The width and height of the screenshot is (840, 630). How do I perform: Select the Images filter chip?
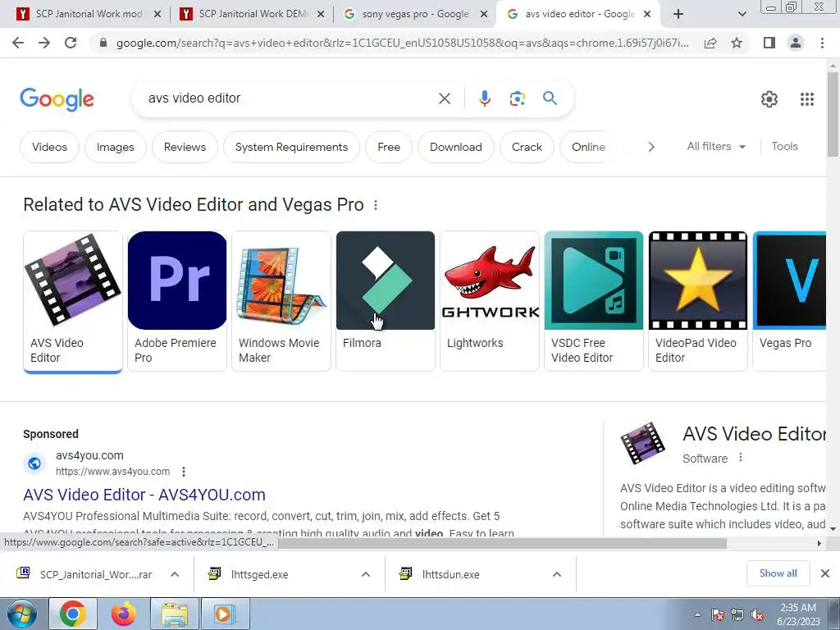[115, 147]
